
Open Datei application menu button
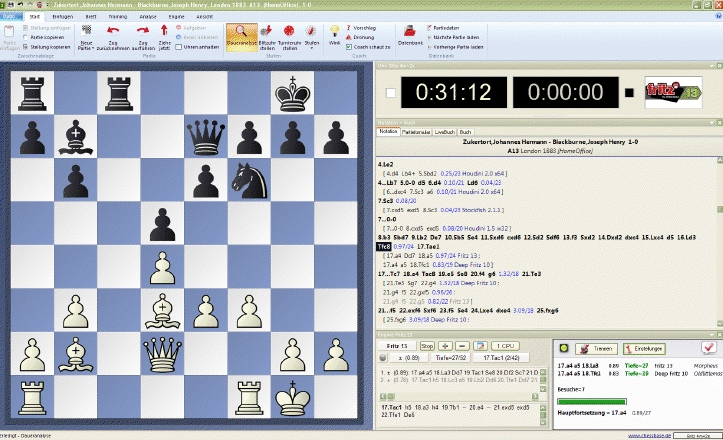11,17
